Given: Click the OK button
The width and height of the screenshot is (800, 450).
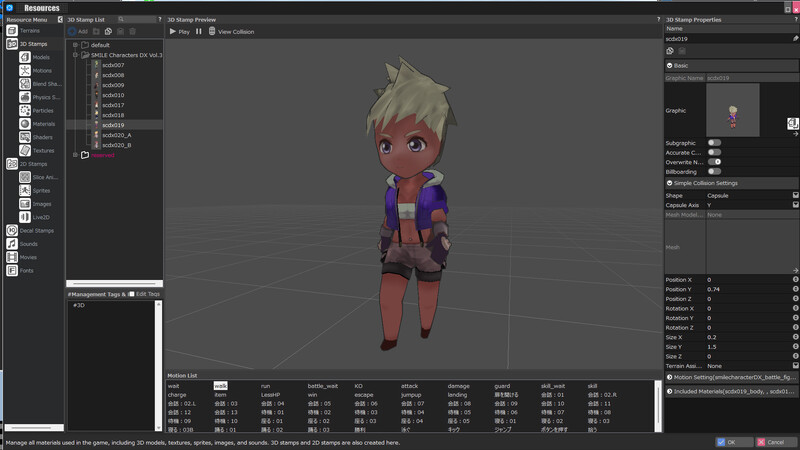Looking at the screenshot, I should point(734,442).
